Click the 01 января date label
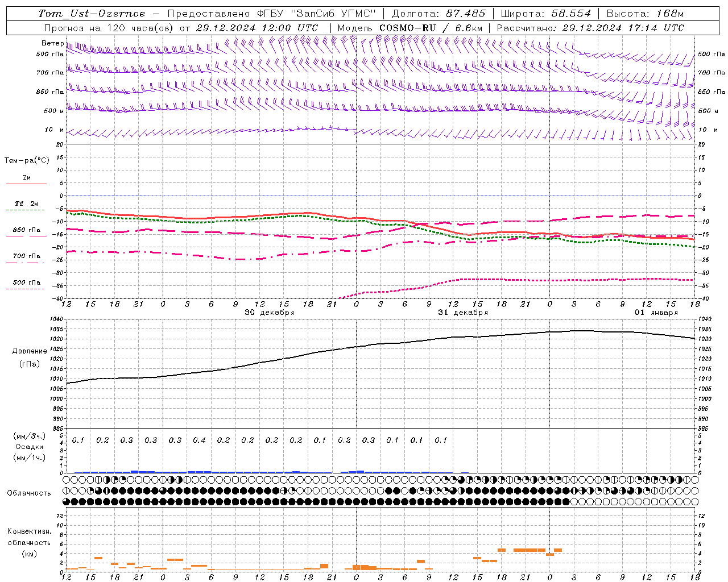 (656, 313)
